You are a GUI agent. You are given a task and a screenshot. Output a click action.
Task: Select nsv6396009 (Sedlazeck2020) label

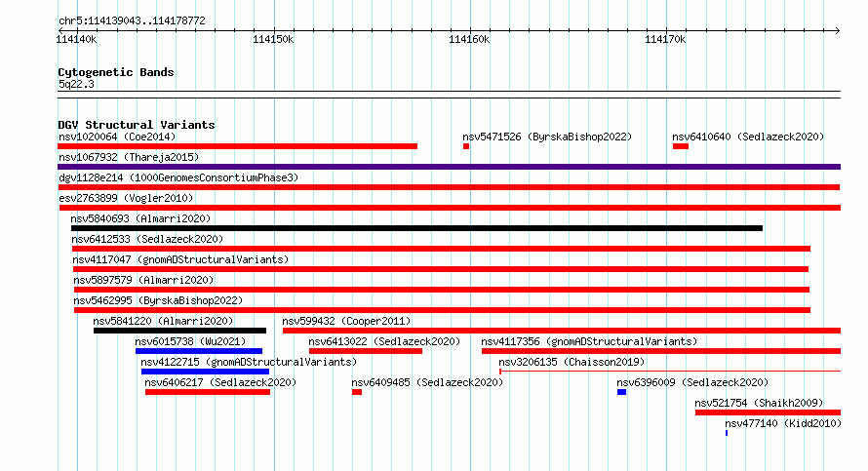692,382
